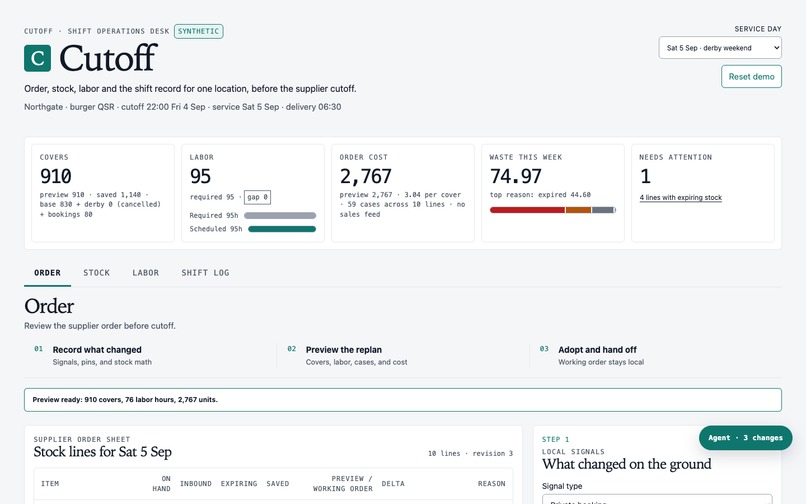This screenshot has width=806, height=504.
Task: Switch to the Stock tab
Action: (97, 273)
